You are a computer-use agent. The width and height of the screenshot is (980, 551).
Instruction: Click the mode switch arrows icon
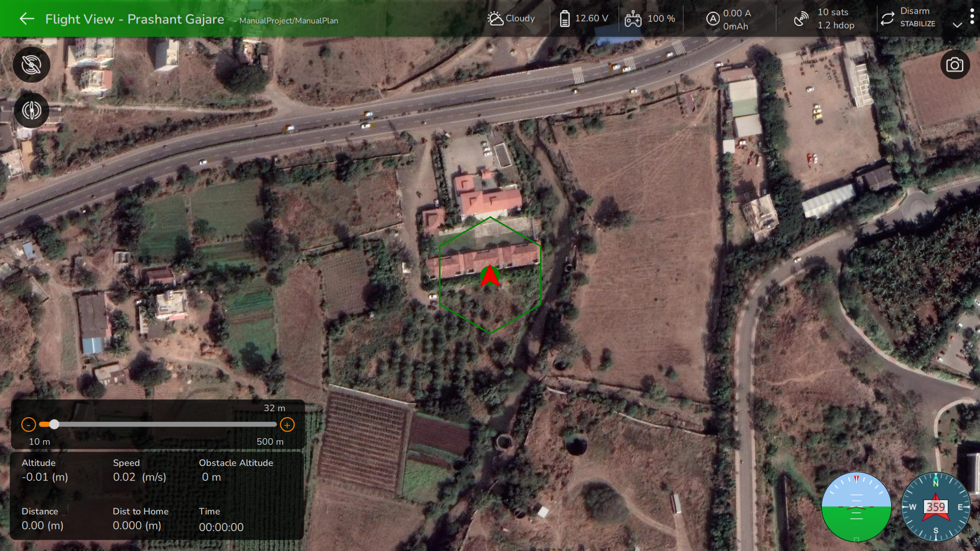pyautogui.click(x=888, y=19)
